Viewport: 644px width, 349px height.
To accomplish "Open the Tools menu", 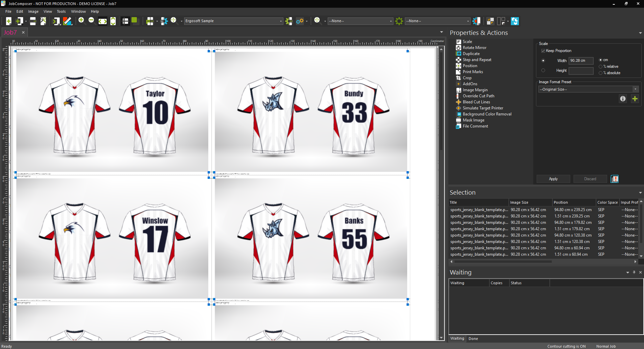I will (61, 11).
